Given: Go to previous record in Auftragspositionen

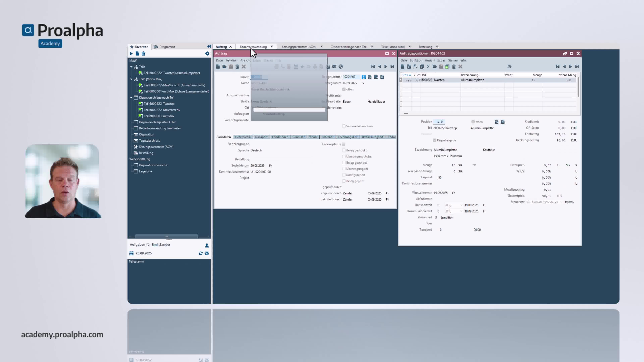Looking at the screenshot, I should coord(564,67).
